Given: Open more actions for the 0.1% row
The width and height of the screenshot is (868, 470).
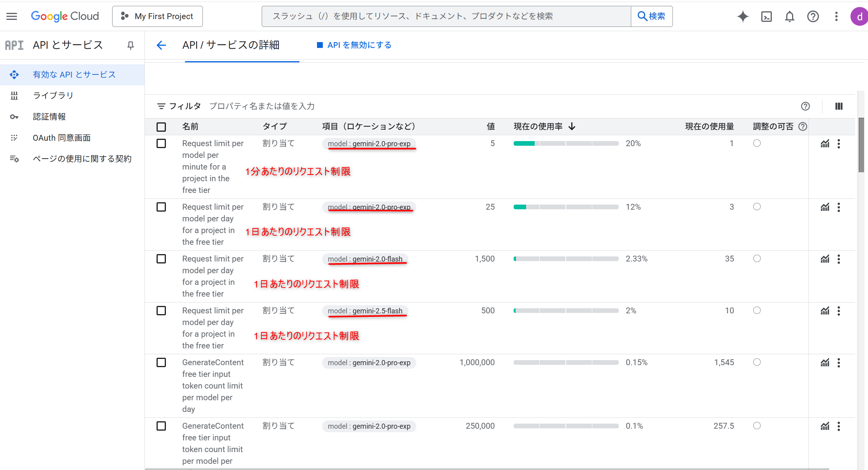Looking at the screenshot, I should tap(839, 426).
